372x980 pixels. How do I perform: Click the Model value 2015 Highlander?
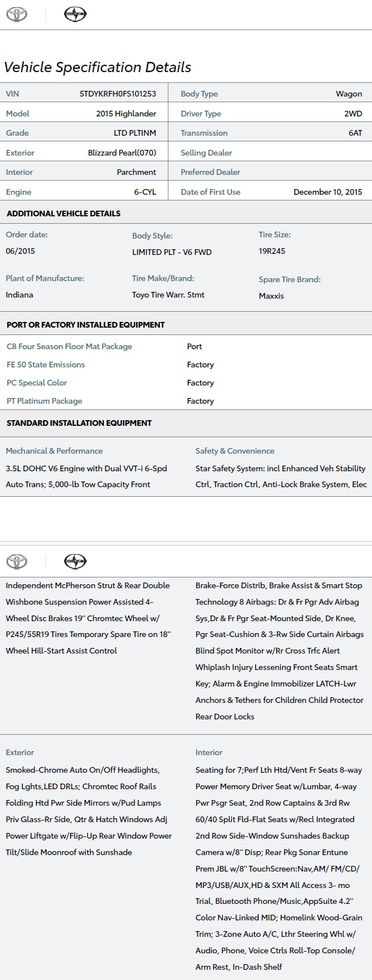[x=126, y=114]
